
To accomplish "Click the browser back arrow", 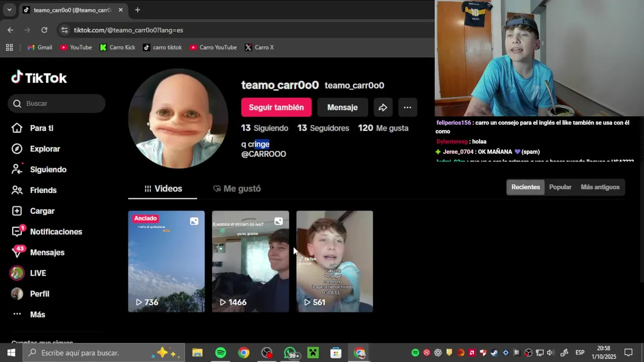I will pyautogui.click(x=10, y=30).
